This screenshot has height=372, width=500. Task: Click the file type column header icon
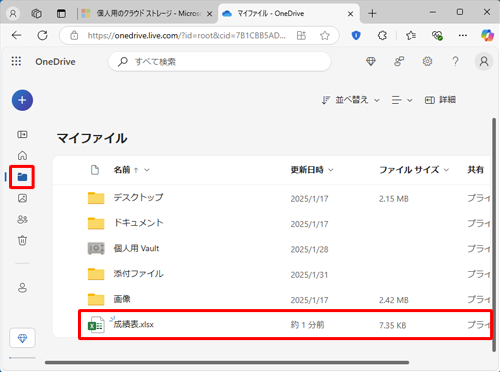coord(95,170)
